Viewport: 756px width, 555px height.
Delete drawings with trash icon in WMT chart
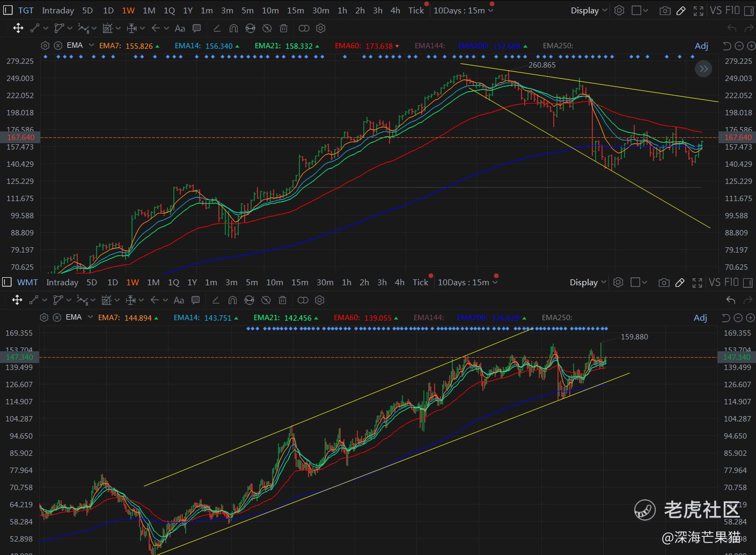pyautogui.click(x=282, y=300)
